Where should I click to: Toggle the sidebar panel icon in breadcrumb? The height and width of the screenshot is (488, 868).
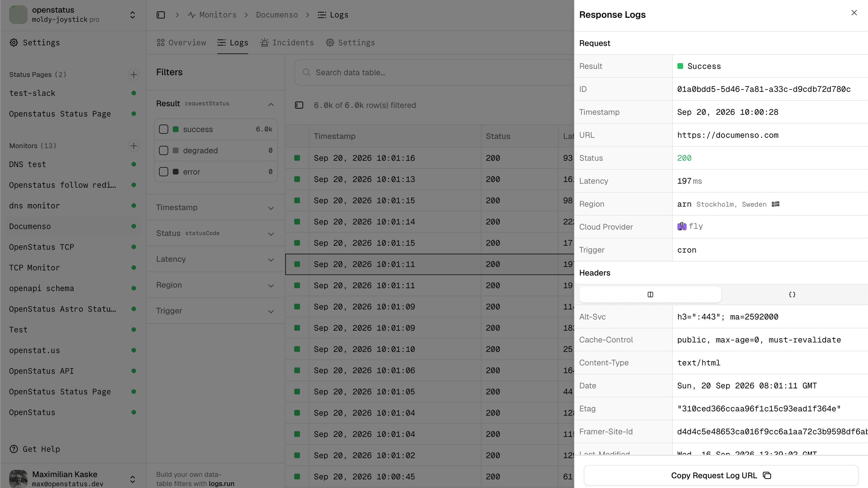click(161, 15)
